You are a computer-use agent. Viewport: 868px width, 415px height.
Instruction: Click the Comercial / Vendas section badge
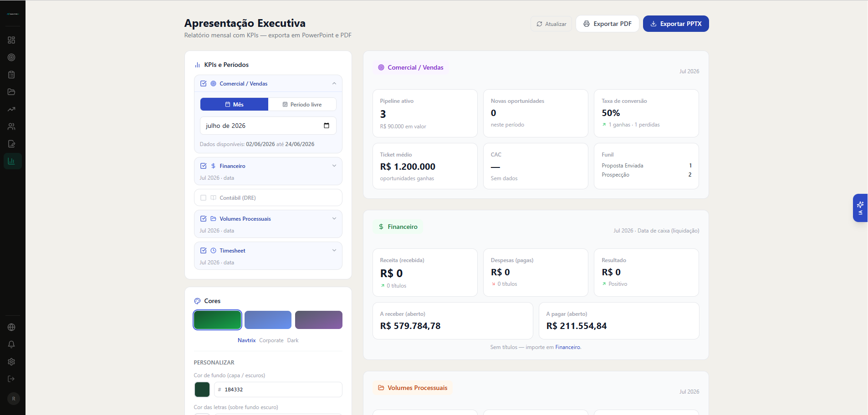click(x=411, y=67)
